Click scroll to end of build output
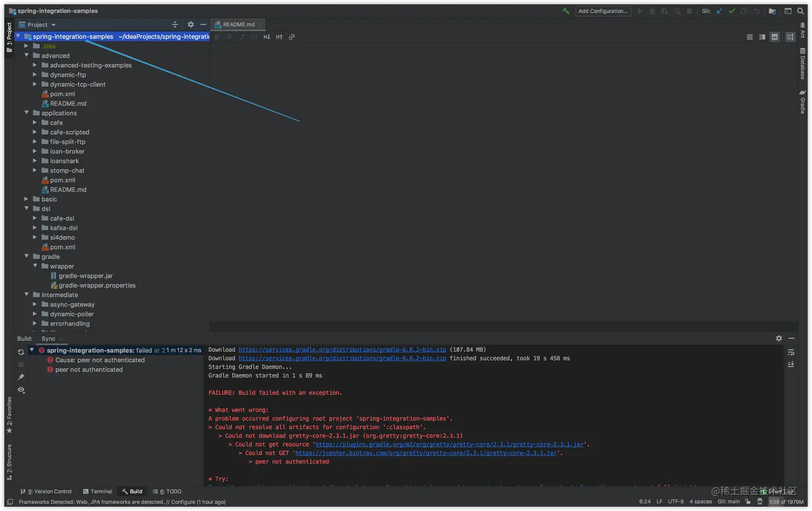This screenshot has height=511, width=812. [791, 364]
